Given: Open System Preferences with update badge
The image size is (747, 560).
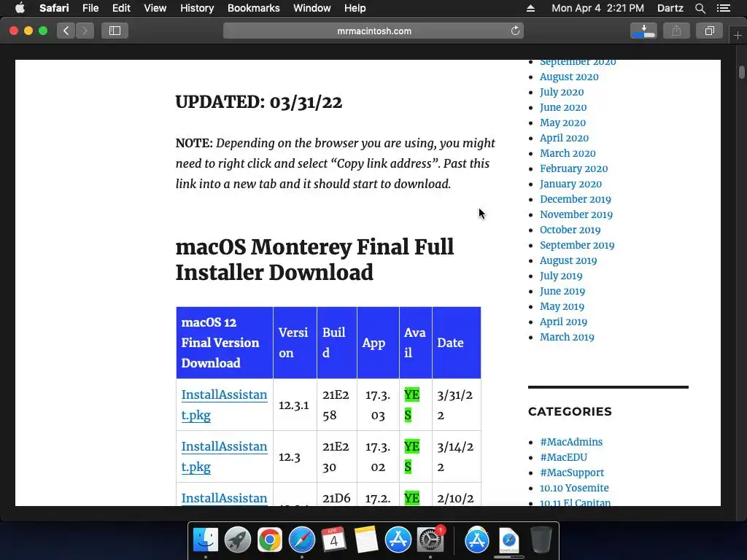Looking at the screenshot, I should point(430,540).
